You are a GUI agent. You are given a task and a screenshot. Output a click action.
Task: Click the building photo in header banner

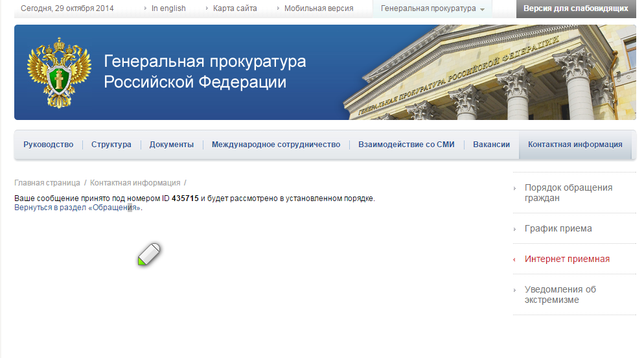491,73
